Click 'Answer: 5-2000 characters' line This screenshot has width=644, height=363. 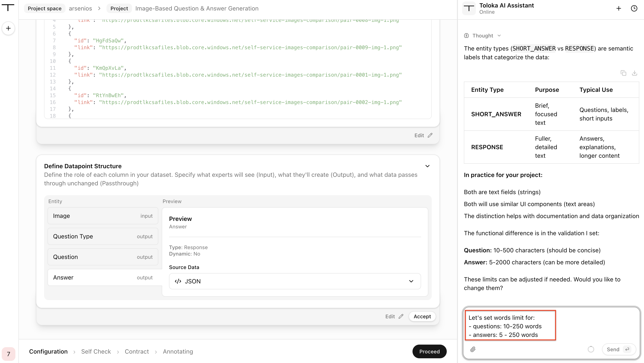click(x=534, y=262)
